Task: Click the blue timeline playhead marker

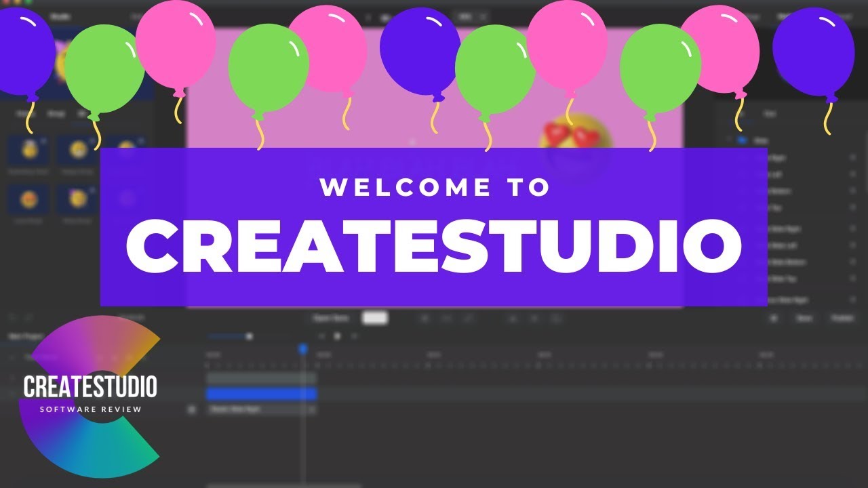Action: (303, 348)
